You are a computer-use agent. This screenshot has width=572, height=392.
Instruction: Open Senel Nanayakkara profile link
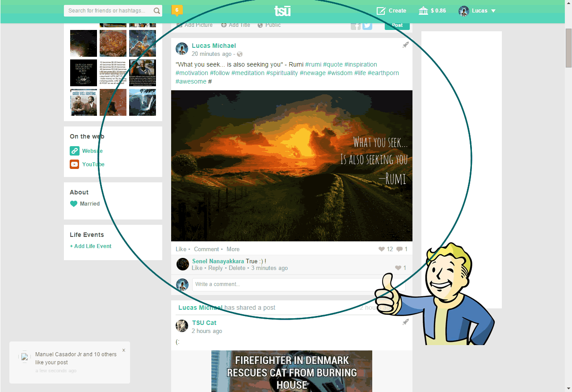pos(218,261)
